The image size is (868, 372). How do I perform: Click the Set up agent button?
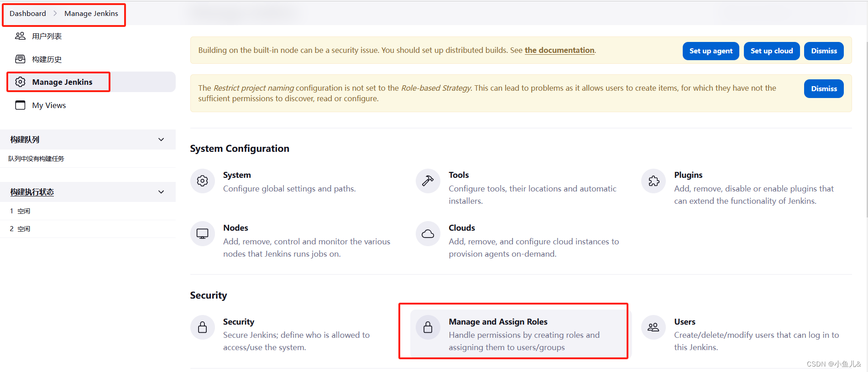point(711,51)
